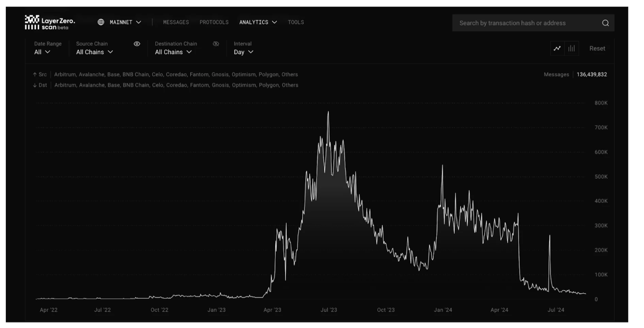Switch to bar chart view
The height and width of the screenshot is (328, 644).
click(x=571, y=48)
